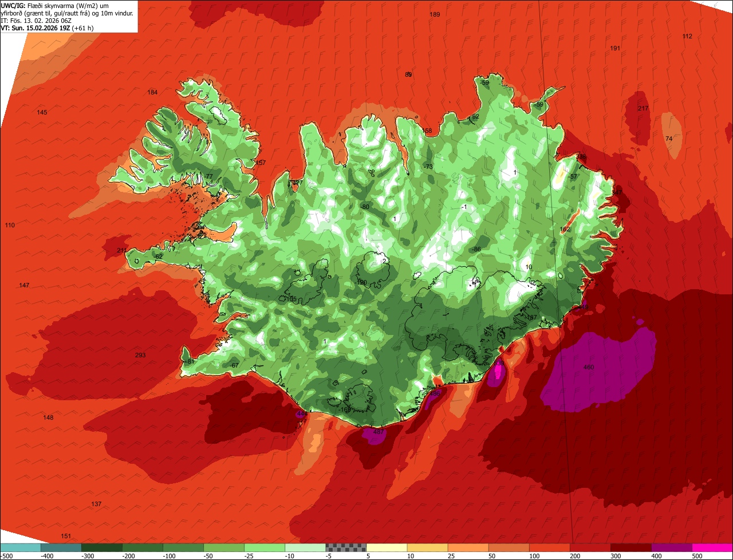Select the value 191 in the northeast ocean
Screen dimensions: 733x560
[x=615, y=48]
